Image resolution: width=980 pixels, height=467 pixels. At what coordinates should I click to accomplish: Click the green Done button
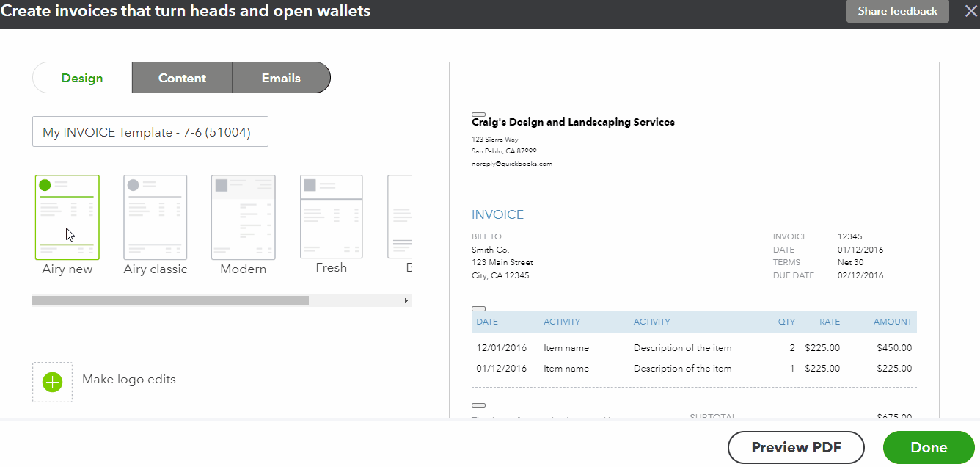coord(929,447)
